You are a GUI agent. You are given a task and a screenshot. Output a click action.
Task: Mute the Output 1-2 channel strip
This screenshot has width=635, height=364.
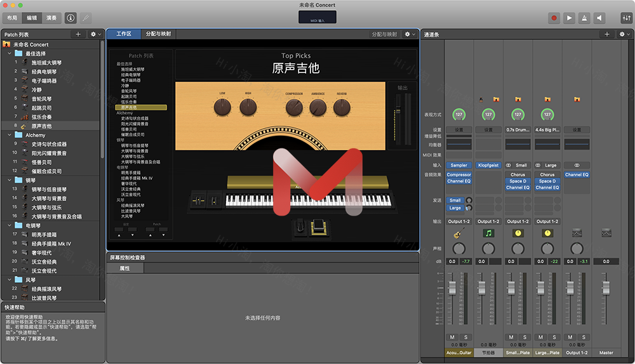tap(570, 337)
